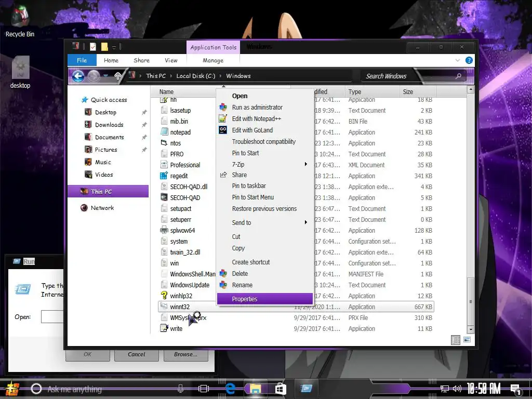Open the File ribbon tab
532x399 pixels.
click(x=82, y=60)
